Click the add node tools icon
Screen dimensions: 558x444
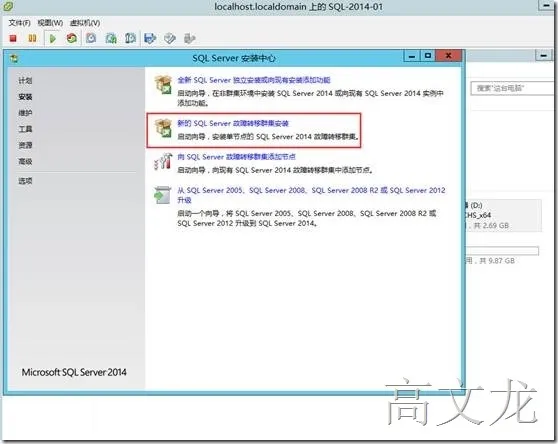[163, 162]
